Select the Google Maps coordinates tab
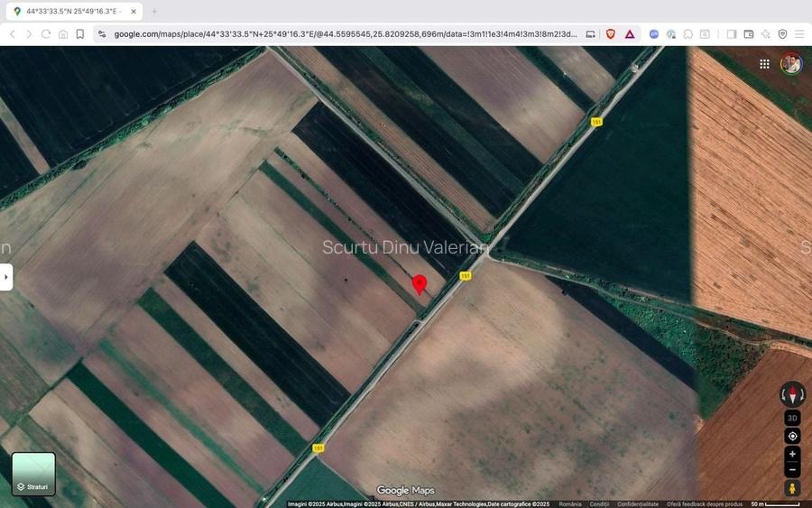This screenshot has width=812, height=508. 72,12
